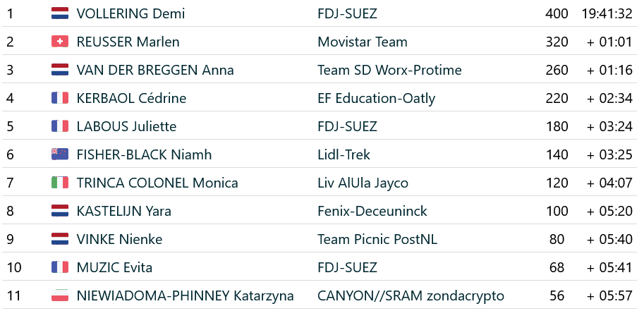The width and height of the screenshot is (644, 311).
Task: Go to EF Education-Oatly team page
Action: pyautogui.click(x=376, y=98)
